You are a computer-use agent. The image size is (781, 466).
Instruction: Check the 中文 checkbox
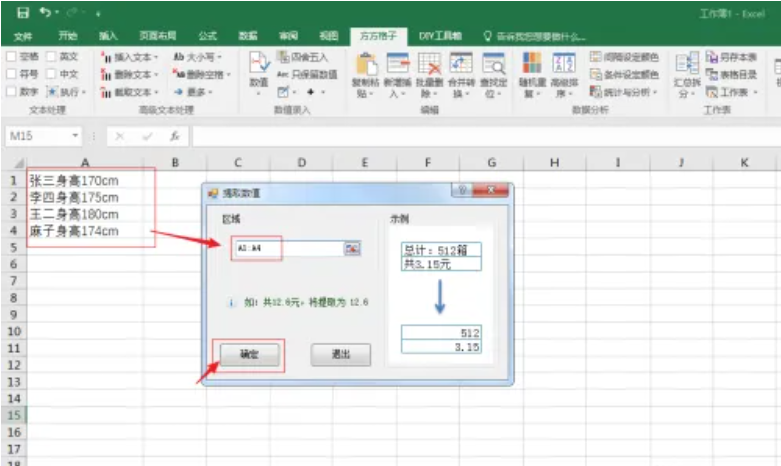[x=52, y=74]
